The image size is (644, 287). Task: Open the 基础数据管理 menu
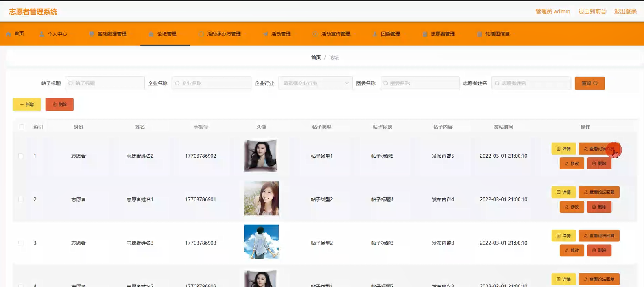click(x=108, y=34)
